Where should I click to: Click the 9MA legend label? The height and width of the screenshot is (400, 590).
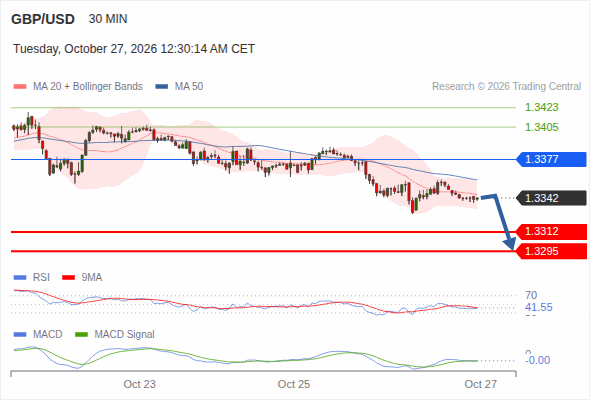[92, 277]
